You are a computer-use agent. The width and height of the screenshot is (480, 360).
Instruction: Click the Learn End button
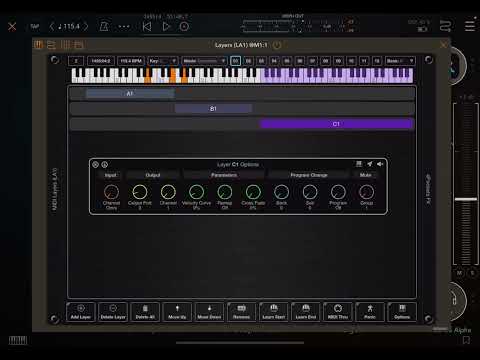(306, 312)
